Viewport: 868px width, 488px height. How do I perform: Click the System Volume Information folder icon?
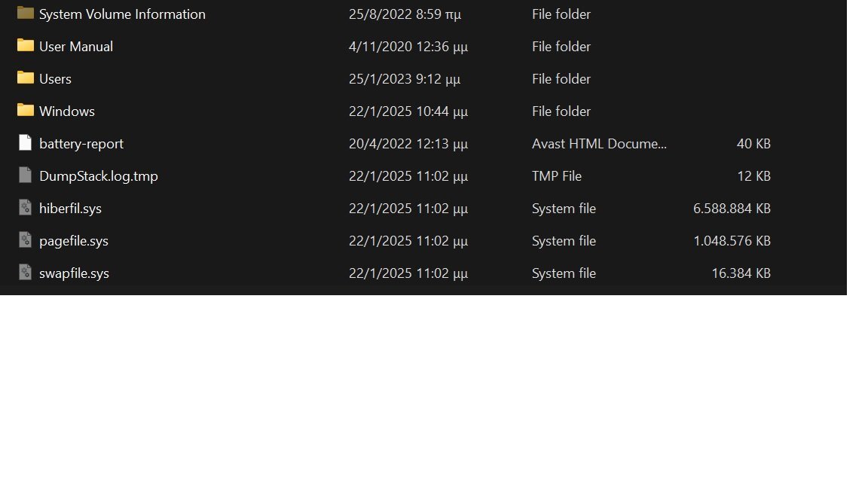26,13
